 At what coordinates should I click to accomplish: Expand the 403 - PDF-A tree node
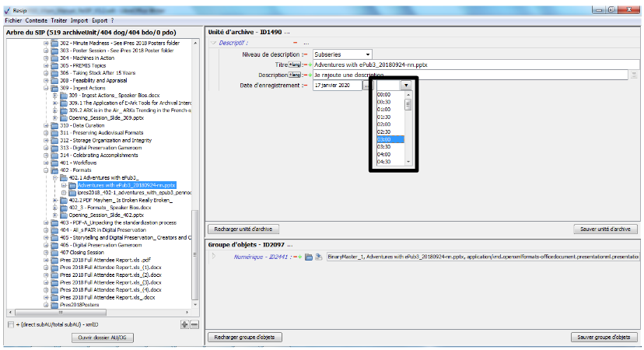47,222
